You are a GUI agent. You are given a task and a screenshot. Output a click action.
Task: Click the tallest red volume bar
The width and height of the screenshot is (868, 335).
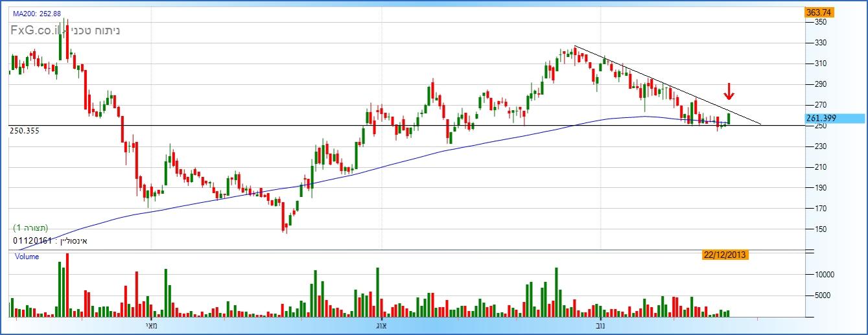coord(67,285)
